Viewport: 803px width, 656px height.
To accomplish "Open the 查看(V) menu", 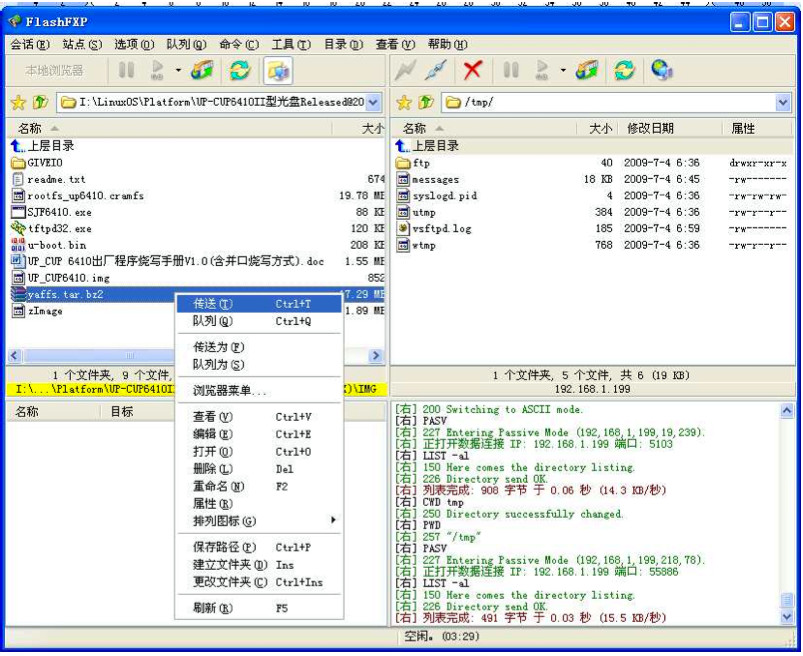I will 395,45.
